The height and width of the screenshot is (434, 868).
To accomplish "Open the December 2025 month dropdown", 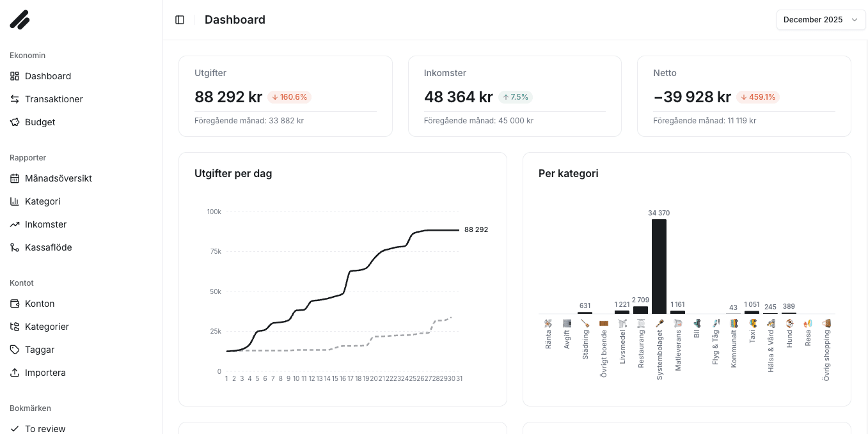I will pyautogui.click(x=821, y=20).
